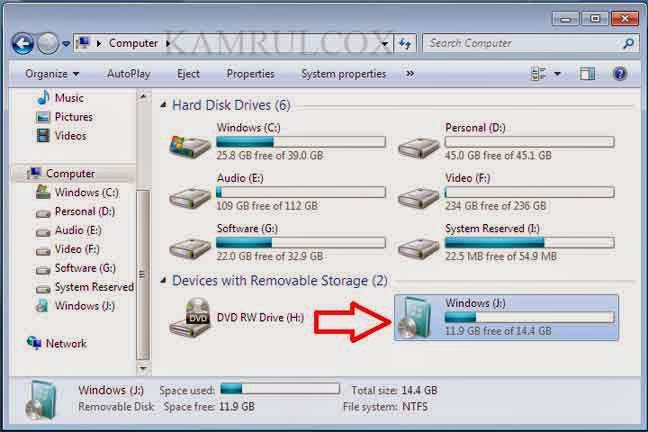Click the text 234 GB free of 236 GB

pos(496,206)
